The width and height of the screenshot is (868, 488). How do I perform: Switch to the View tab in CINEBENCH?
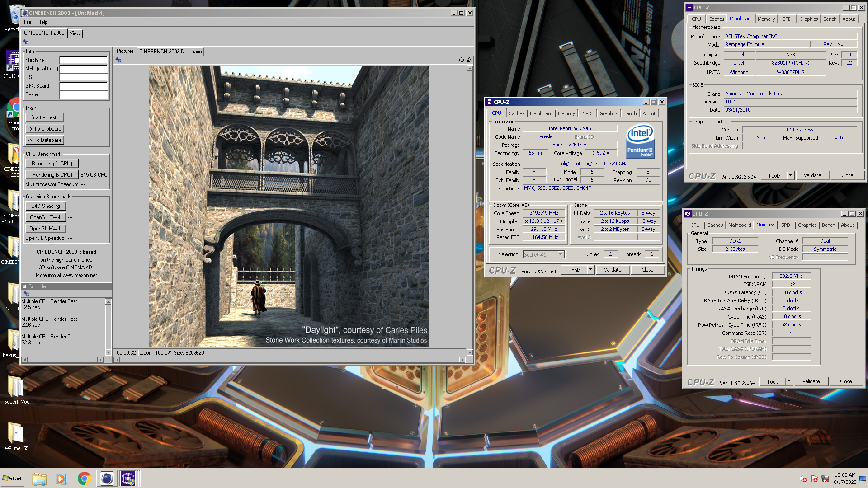[75, 33]
